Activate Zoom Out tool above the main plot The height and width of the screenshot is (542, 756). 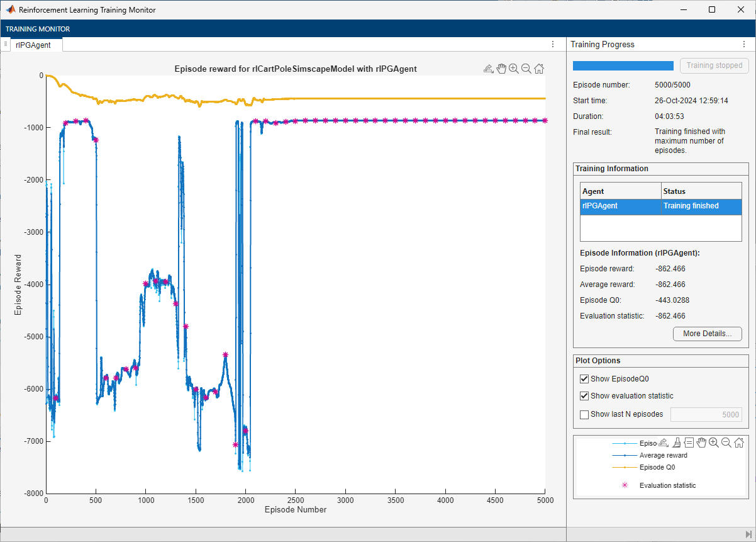(526, 69)
